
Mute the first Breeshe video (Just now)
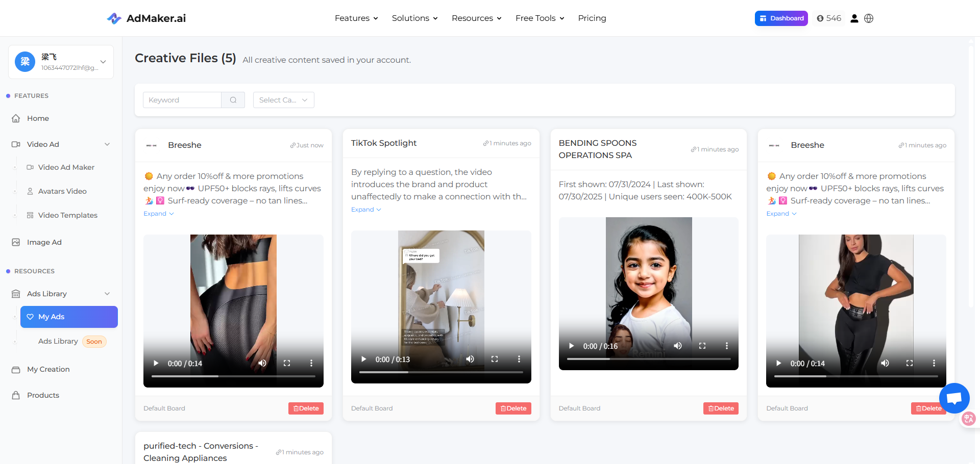[x=262, y=364]
